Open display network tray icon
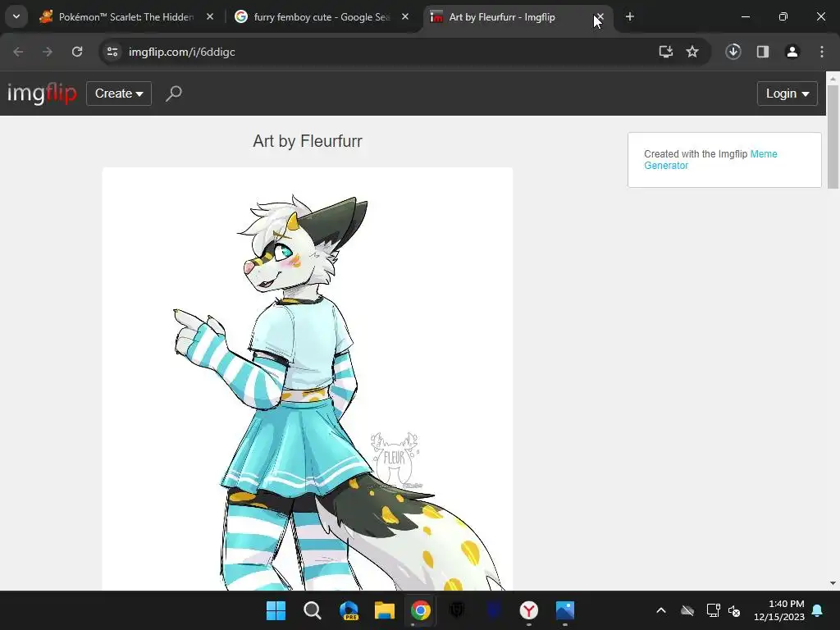Screen dimensions: 840x630 [713, 610]
